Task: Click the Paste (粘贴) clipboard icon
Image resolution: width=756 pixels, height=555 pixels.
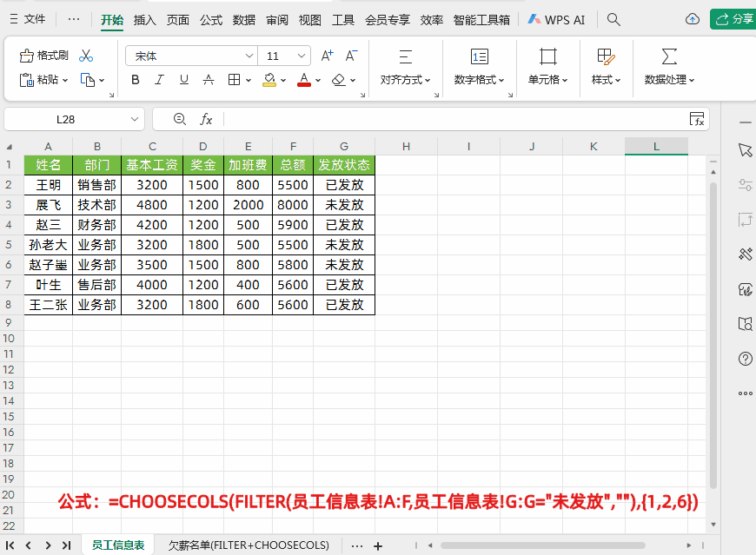Action: click(26, 80)
